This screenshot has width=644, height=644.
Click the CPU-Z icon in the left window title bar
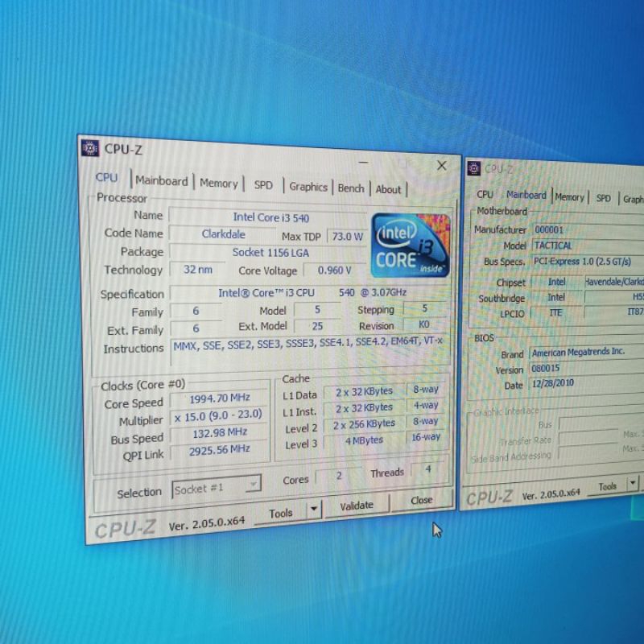[x=90, y=148]
